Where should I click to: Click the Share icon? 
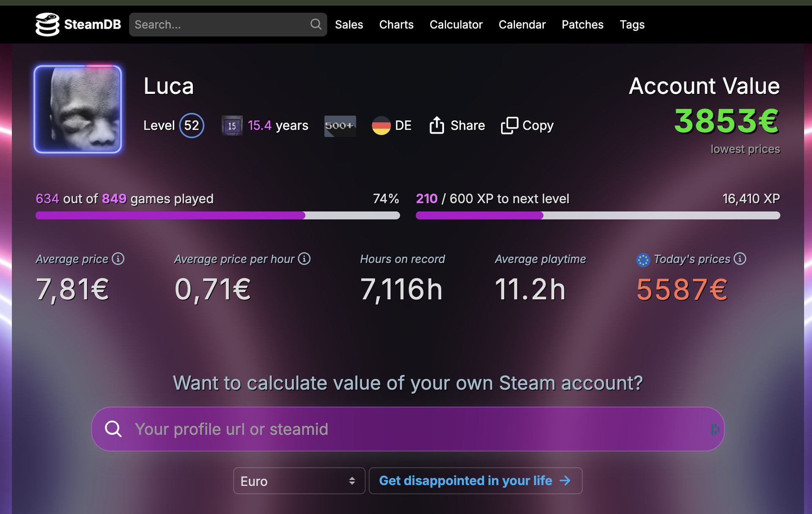point(436,125)
